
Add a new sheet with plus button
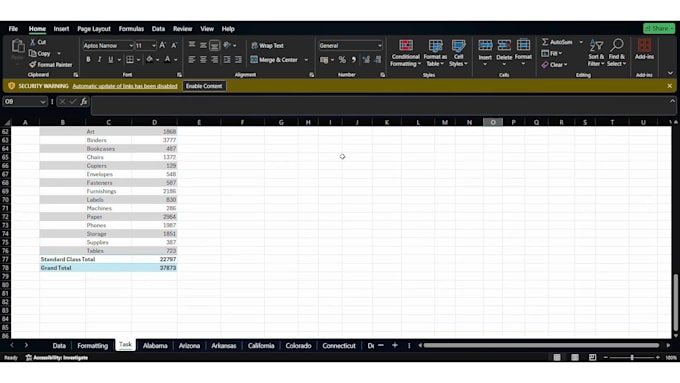395,345
